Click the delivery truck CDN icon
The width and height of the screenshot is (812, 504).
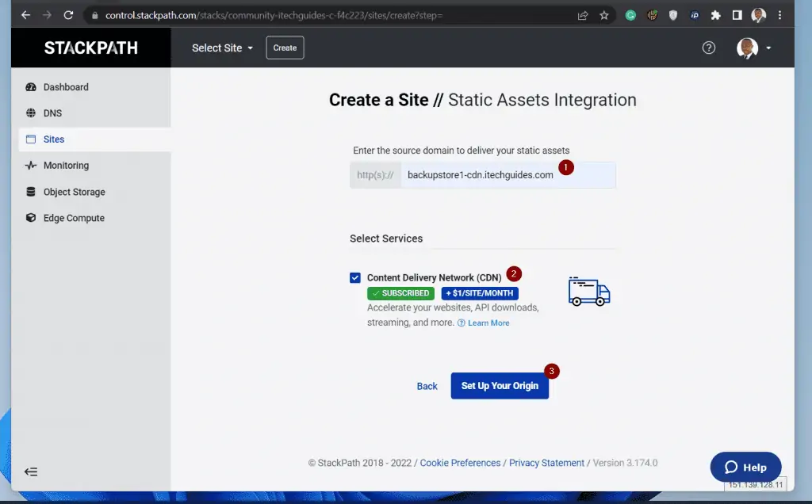pyautogui.click(x=589, y=292)
